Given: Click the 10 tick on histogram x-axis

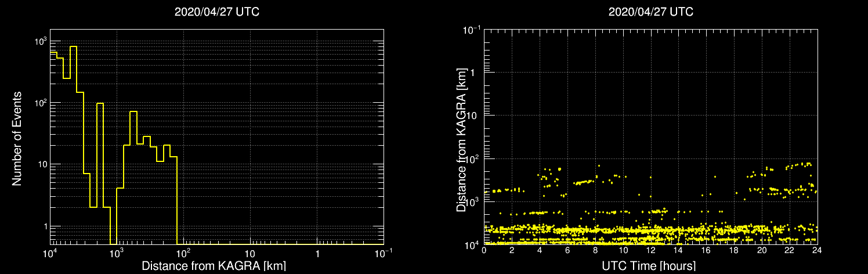Looking at the screenshot, I should coord(250,254).
